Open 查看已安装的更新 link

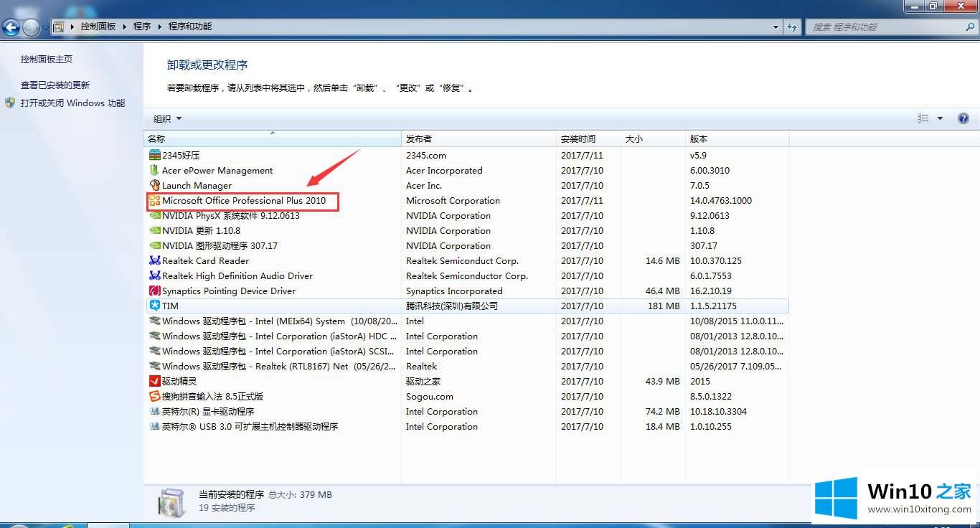(x=55, y=85)
